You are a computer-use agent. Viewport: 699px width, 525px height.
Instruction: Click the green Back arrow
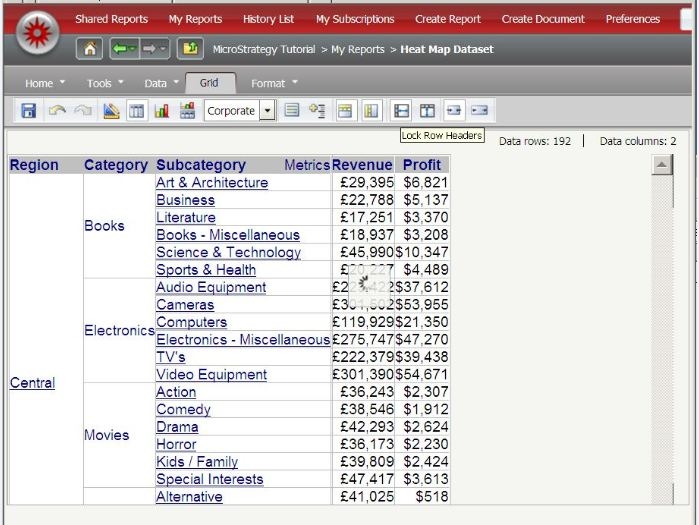coord(124,48)
